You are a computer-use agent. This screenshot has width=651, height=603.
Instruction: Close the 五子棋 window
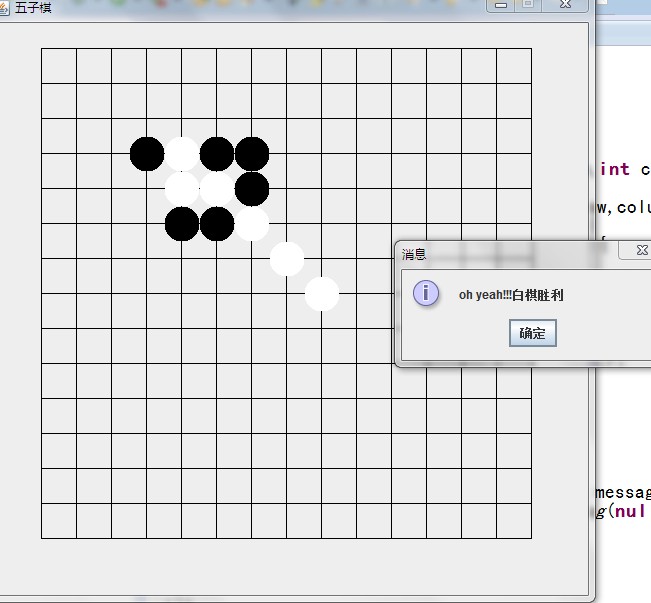(565, 5)
